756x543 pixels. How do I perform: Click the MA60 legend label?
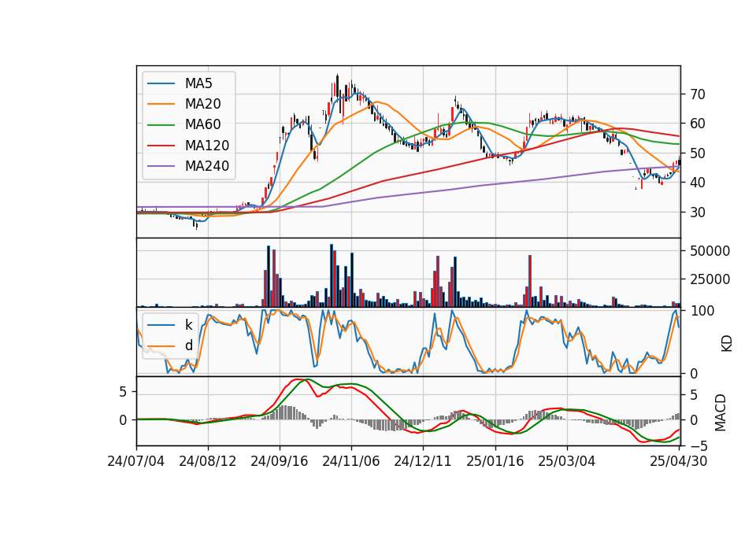202,125
